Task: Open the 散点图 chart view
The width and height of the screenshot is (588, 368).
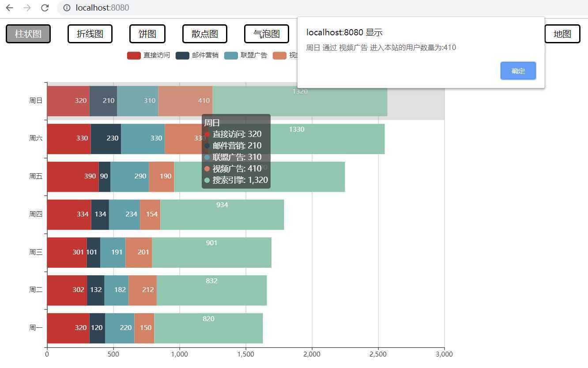Action: (205, 34)
